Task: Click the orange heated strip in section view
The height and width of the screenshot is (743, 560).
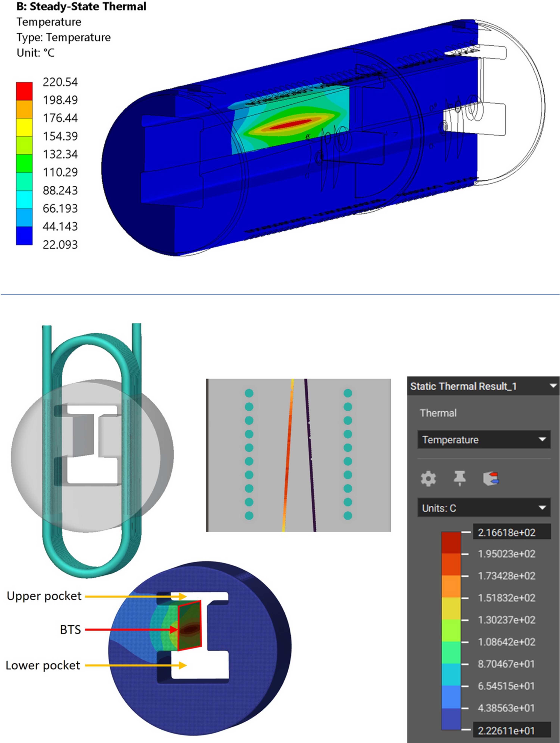Action: point(287,455)
